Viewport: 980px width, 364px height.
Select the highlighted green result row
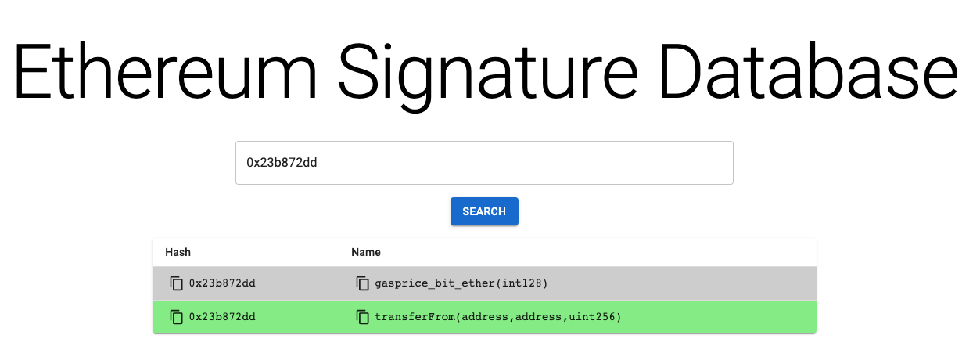[484, 317]
